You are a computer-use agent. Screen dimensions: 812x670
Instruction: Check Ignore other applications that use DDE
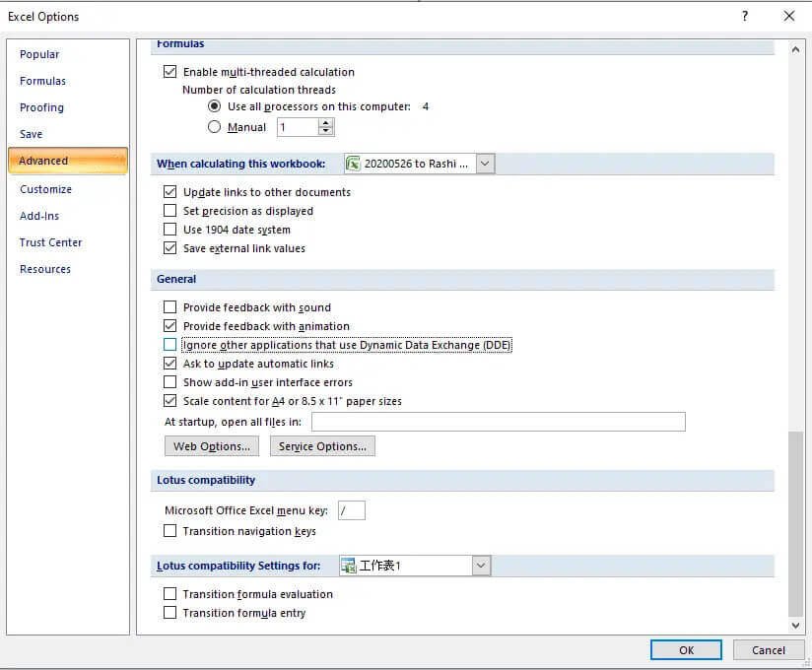[169, 345]
